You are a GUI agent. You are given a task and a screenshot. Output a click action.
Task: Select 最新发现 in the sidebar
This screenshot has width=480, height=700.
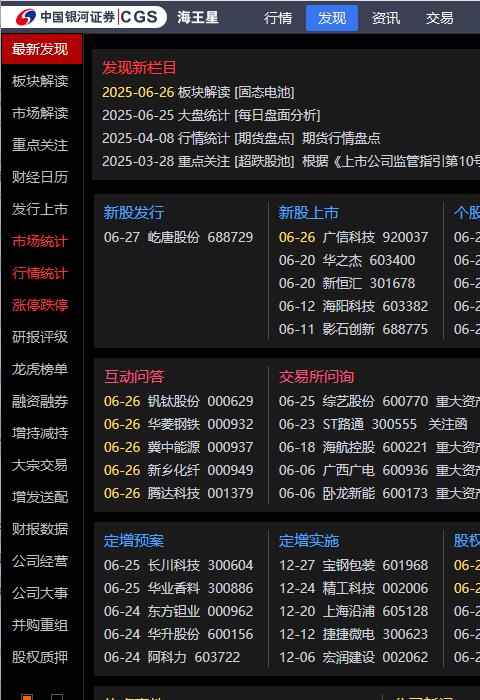pyautogui.click(x=42, y=49)
